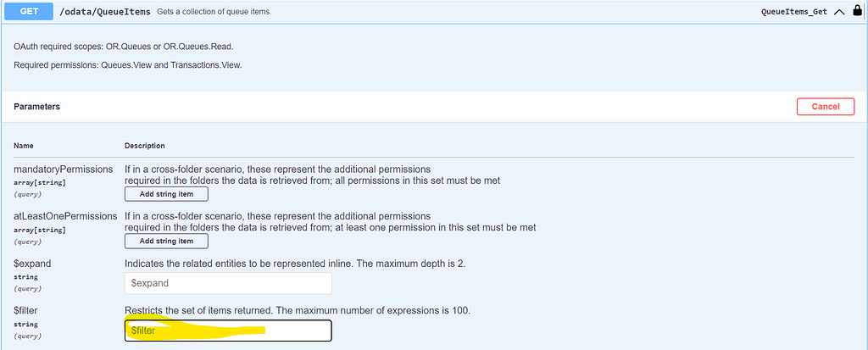
Task: Add string item for mandatoryPermissions
Action: click(166, 194)
